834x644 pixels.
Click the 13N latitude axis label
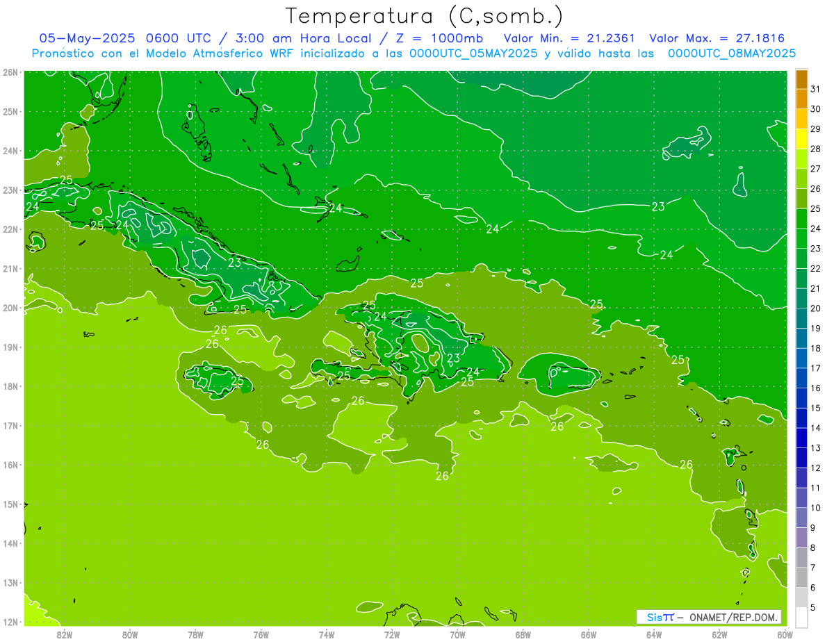click(x=10, y=582)
